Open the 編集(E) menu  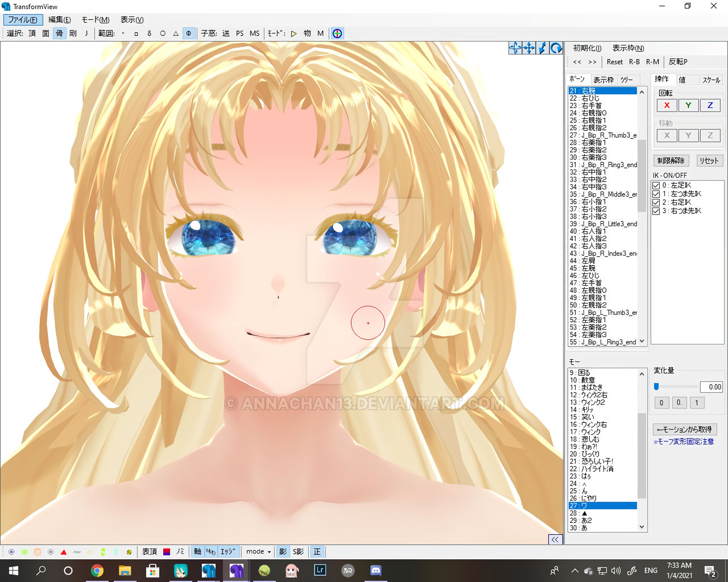coord(60,20)
